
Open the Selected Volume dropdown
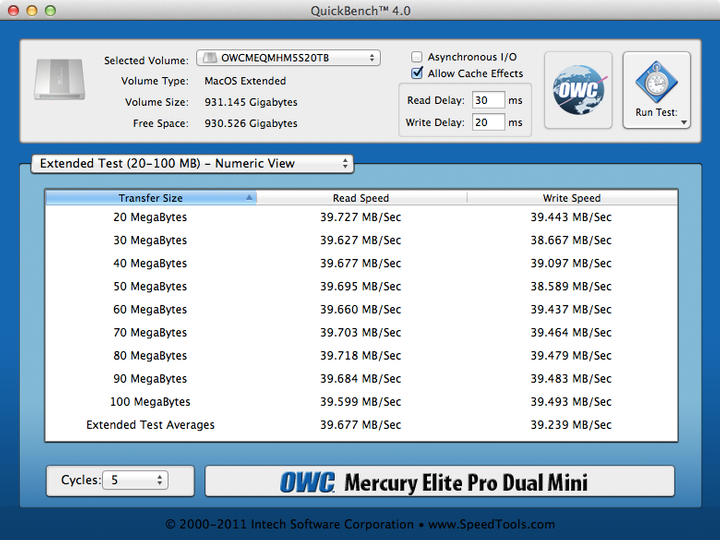pyautogui.click(x=288, y=59)
